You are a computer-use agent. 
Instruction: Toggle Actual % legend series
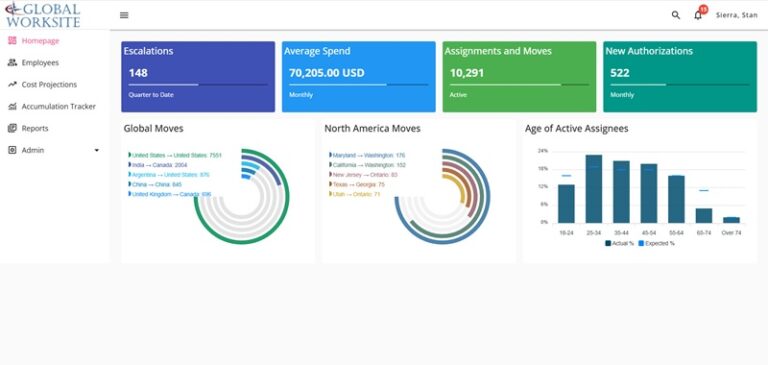620,243
